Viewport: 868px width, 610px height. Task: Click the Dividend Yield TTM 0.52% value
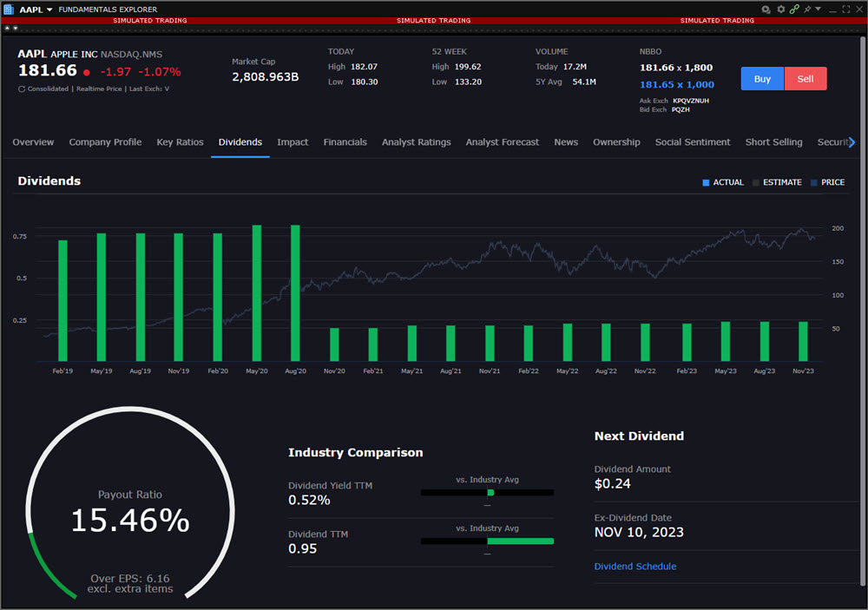309,501
